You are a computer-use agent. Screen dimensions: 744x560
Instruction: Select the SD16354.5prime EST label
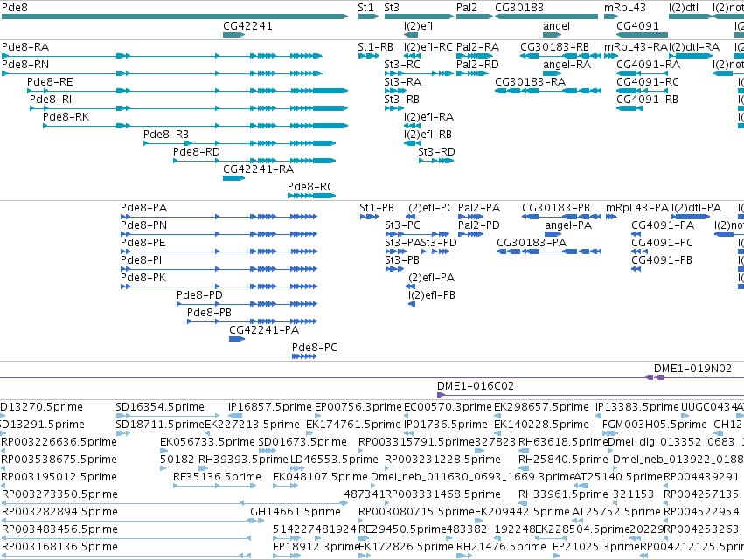coord(160,407)
